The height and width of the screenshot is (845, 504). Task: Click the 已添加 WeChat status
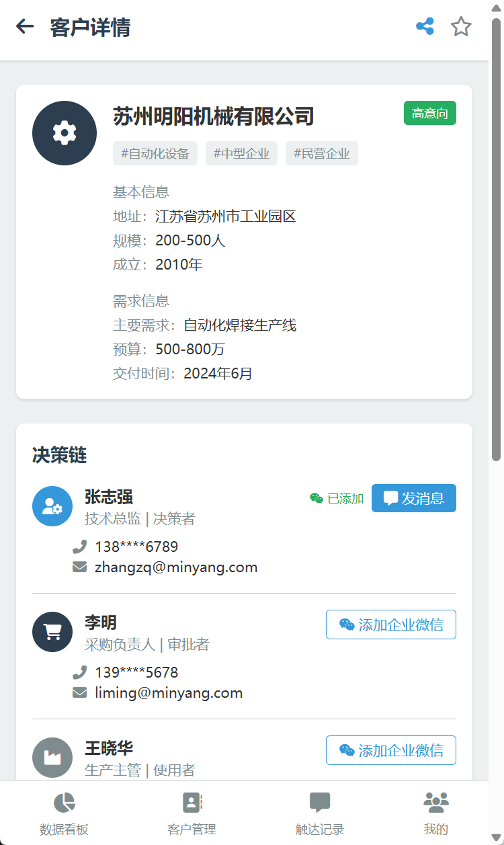(337, 498)
